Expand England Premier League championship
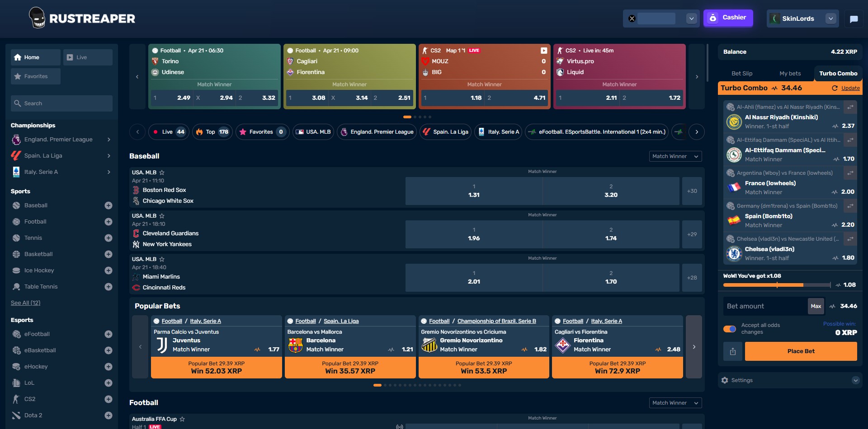868x429 pixels. click(109, 140)
